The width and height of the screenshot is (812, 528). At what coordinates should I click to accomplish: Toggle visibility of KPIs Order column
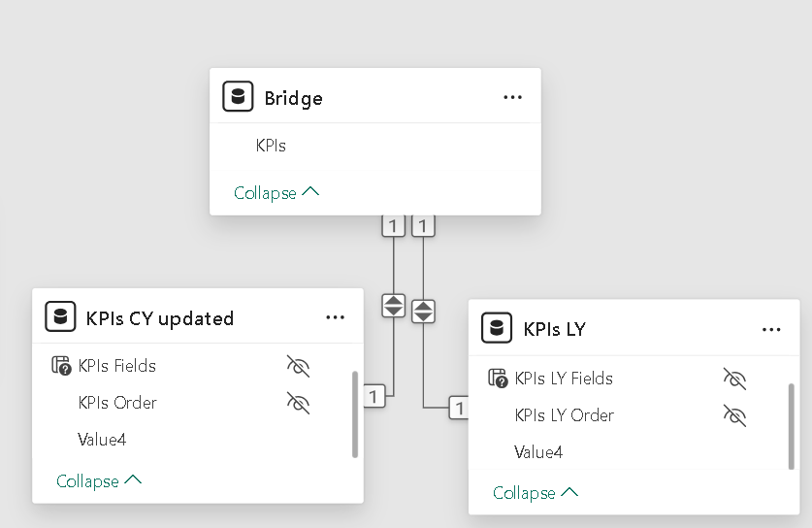pyautogui.click(x=298, y=403)
